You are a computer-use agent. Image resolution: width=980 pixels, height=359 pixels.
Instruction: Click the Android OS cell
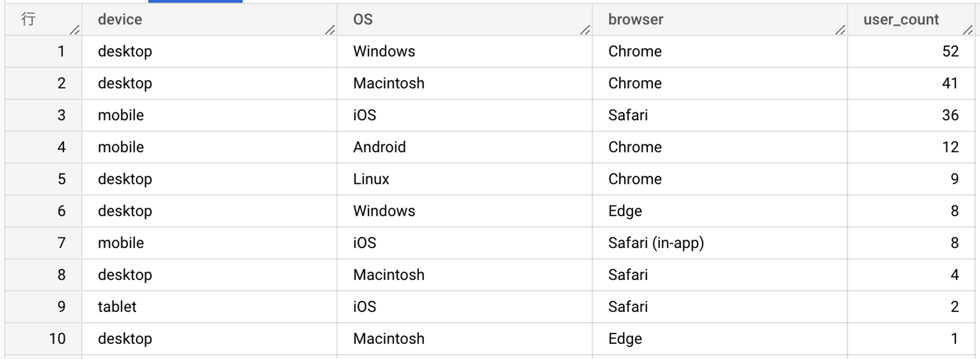point(465,147)
